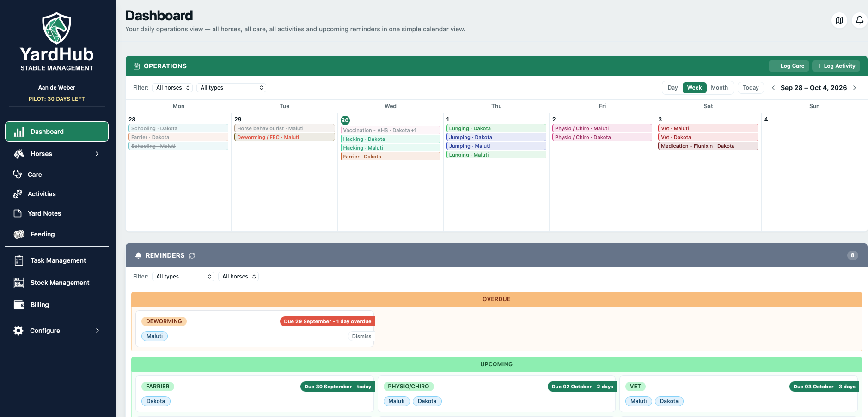The width and height of the screenshot is (868, 417).
Task: Expand the Configure submenu chevron
Action: click(97, 331)
